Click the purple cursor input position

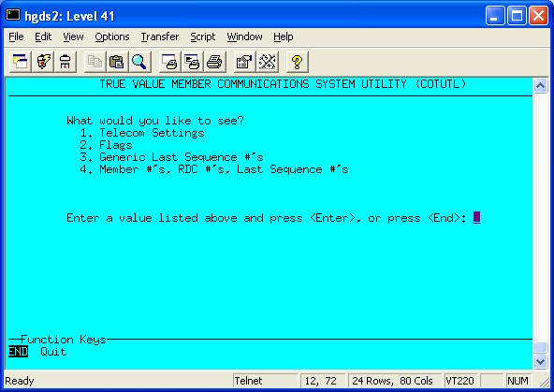point(476,218)
